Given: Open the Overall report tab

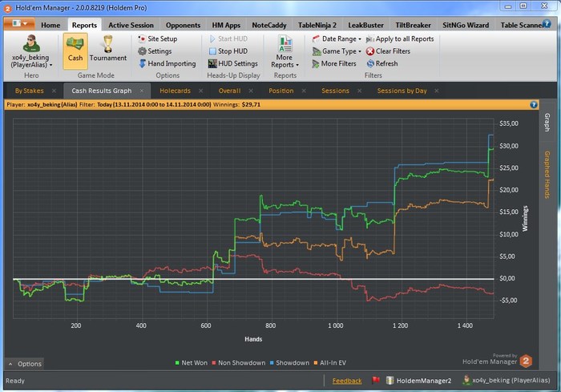Looking at the screenshot, I should pyautogui.click(x=229, y=91).
